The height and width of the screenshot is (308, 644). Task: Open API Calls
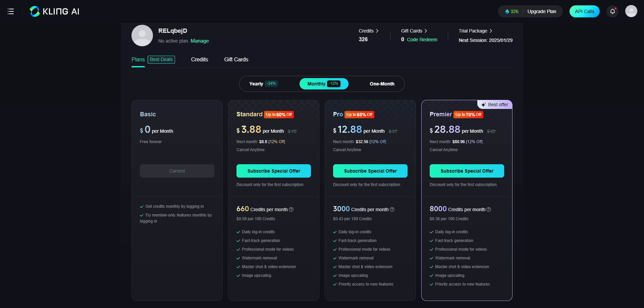584,11
